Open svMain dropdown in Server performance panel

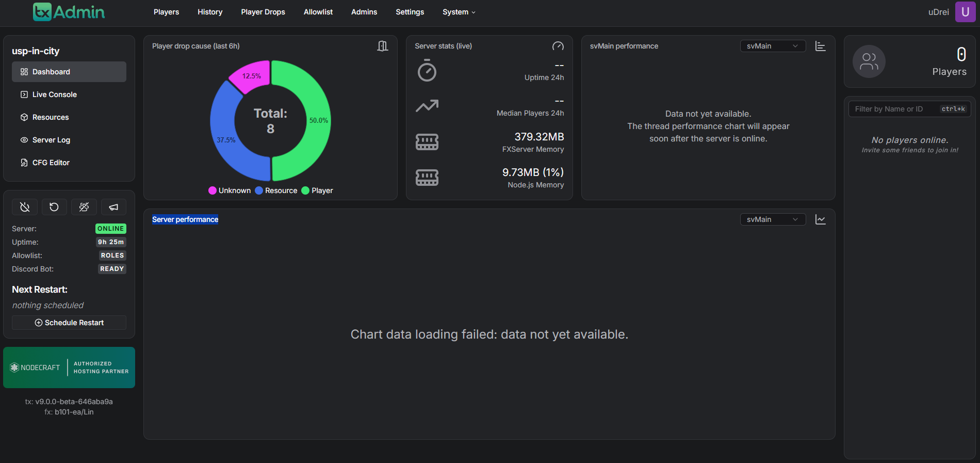point(773,219)
